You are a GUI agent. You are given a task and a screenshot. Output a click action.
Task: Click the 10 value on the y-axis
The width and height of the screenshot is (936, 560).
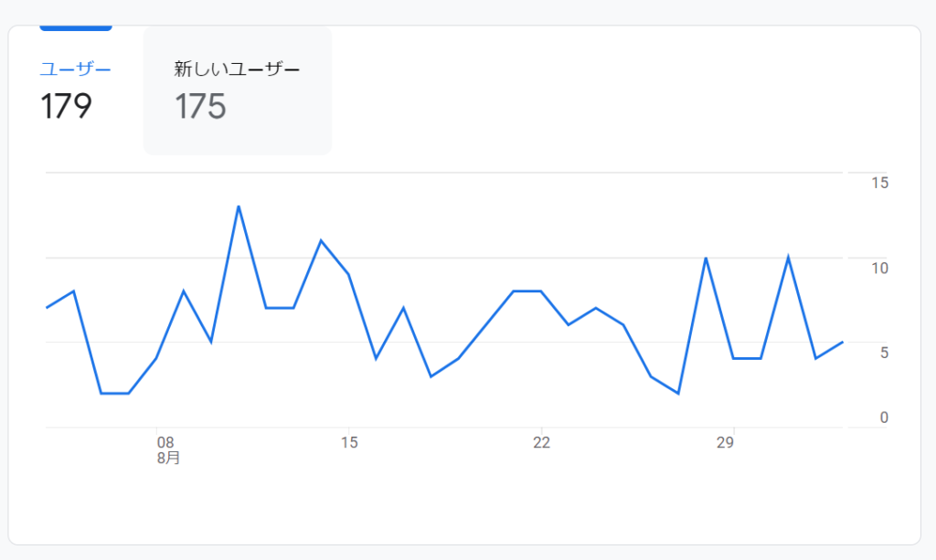pos(880,268)
